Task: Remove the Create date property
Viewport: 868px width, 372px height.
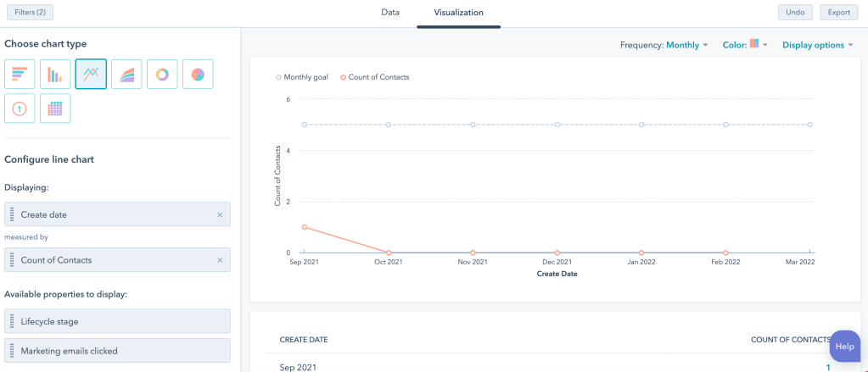Action: pyautogui.click(x=220, y=215)
